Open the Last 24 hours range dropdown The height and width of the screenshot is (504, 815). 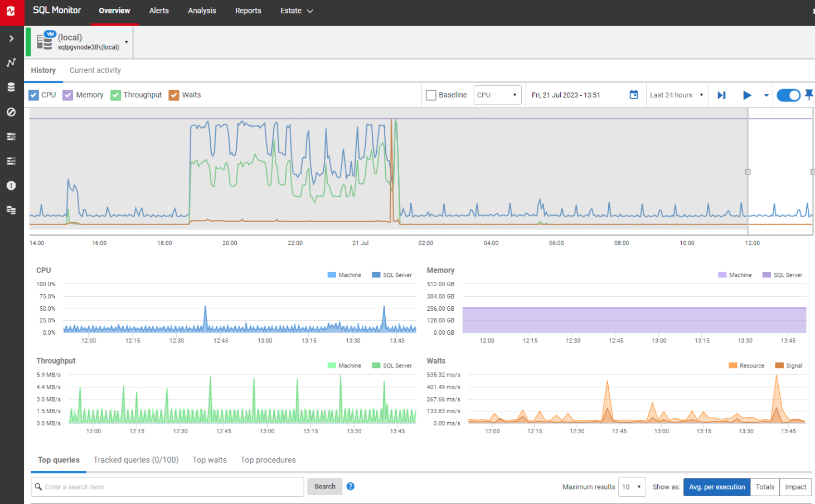click(676, 95)
